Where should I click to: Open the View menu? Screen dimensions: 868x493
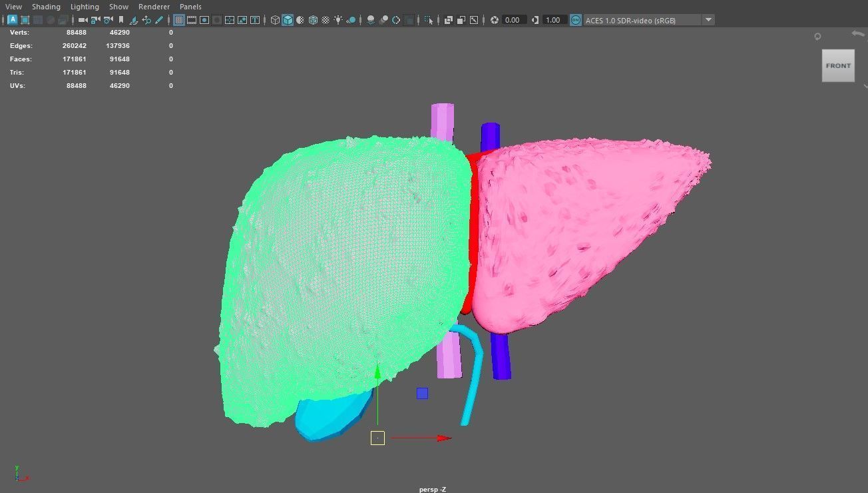13,7
